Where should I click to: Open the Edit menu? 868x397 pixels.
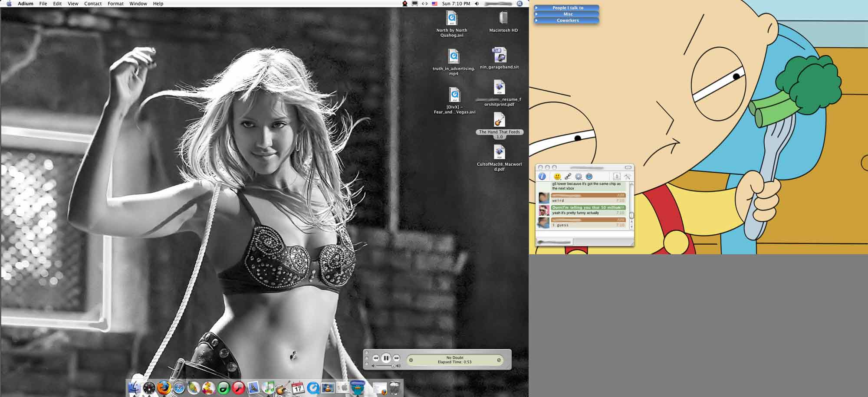tap(57, 3)
